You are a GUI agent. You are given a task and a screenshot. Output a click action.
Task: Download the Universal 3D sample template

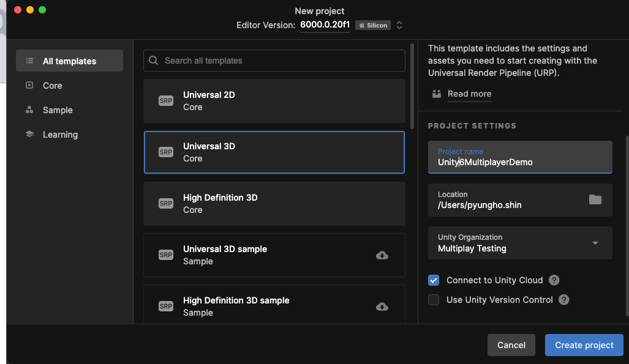382,255
